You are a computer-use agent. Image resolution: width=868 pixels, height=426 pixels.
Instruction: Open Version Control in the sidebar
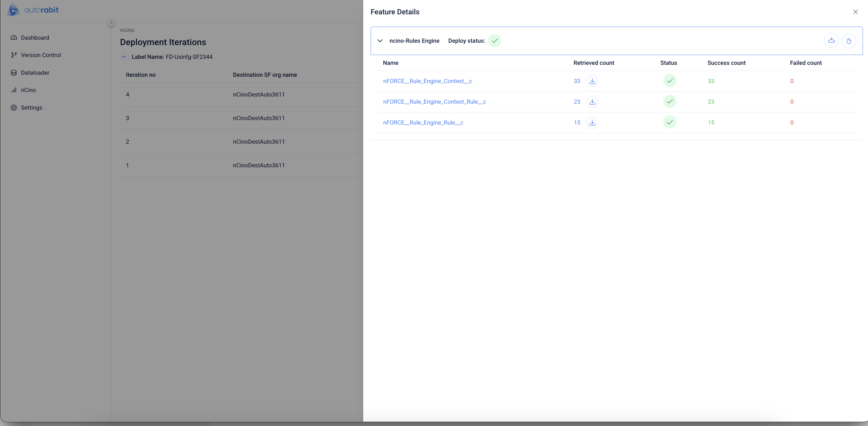[x=40, y=55]
